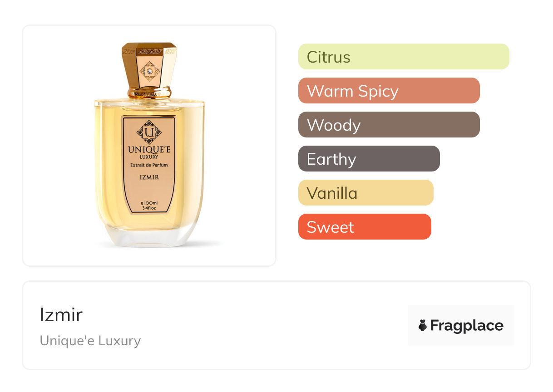
Task: Click the UNIQUE'E brand name on the label
Action: tap(149, 150)
